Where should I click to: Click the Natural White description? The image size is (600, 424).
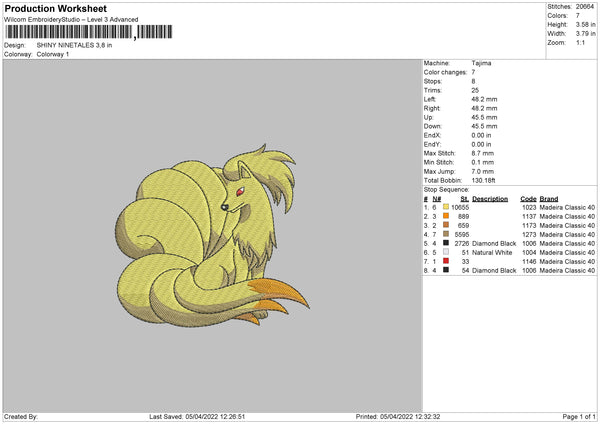pyautogui.click(x=492, y=252)
